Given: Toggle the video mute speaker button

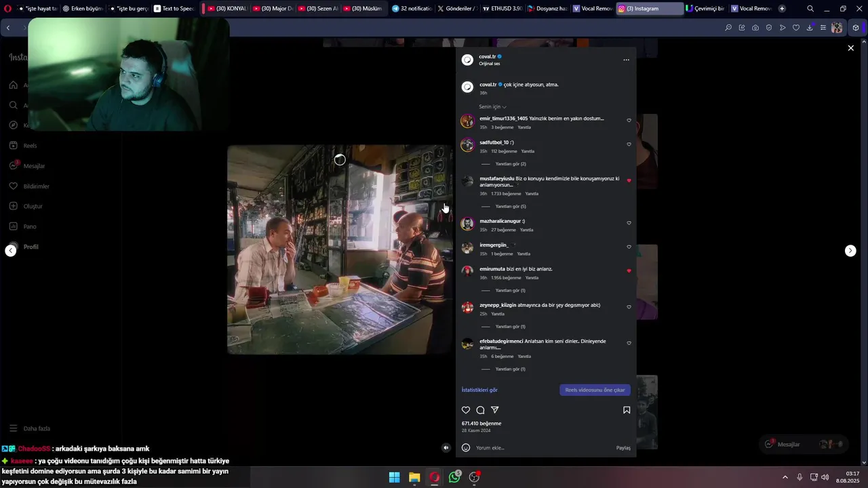Looking at the screenshot, I should point(446,447).
